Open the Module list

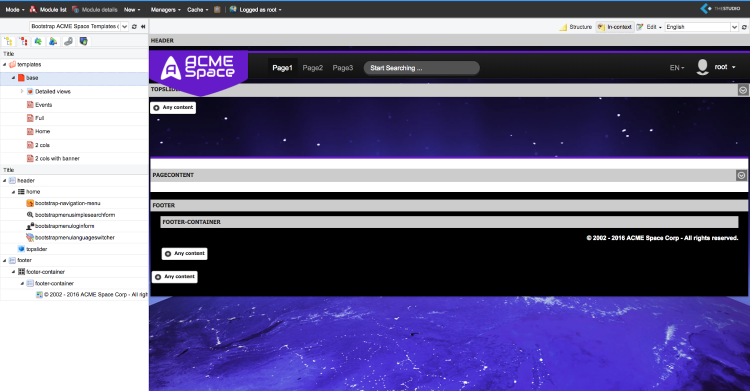click(x=48, y=10)
